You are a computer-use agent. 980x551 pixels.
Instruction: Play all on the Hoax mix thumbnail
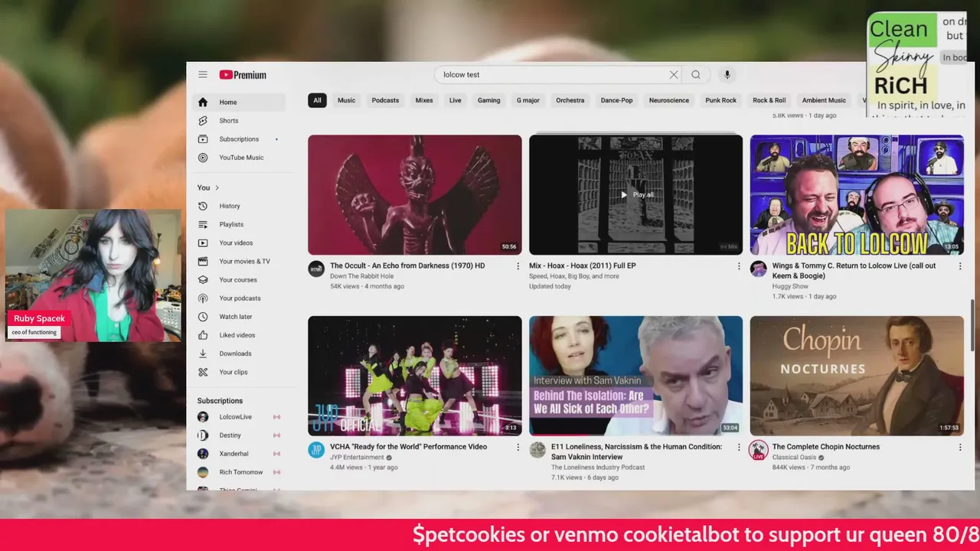(x=636, y=194)
